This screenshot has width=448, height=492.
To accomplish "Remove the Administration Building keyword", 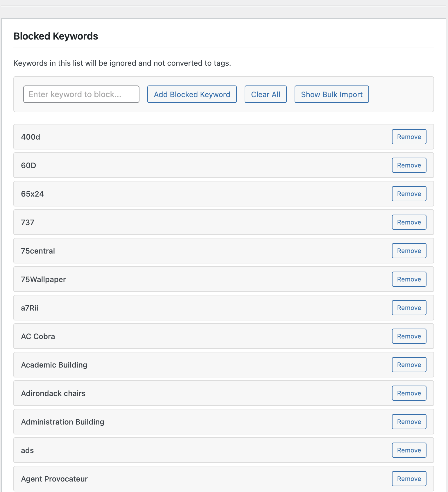I will coord(409,422).
